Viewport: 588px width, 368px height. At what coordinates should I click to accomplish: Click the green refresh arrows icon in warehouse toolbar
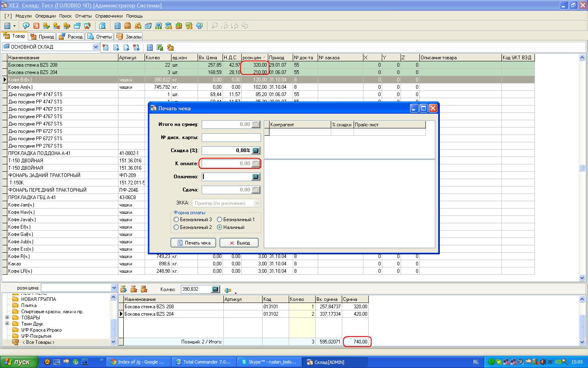click(x=160, y=47)
